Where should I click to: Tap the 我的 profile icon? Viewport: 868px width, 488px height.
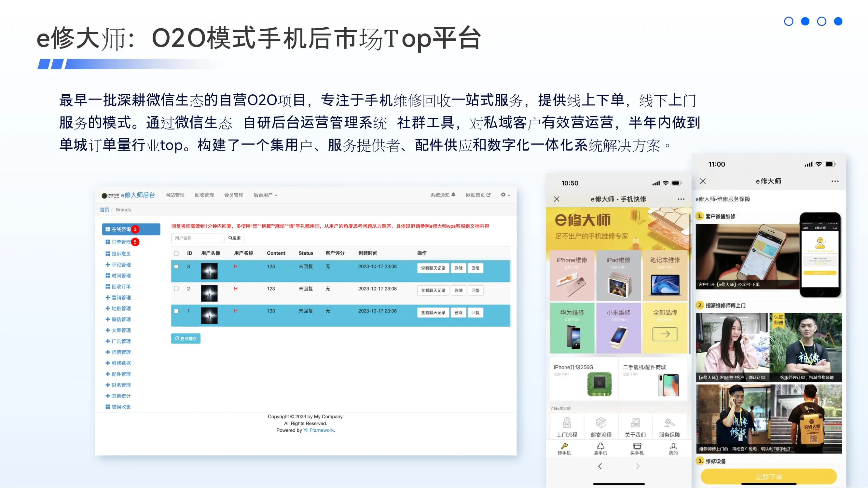pyautogui.click(x=673, y=446)
